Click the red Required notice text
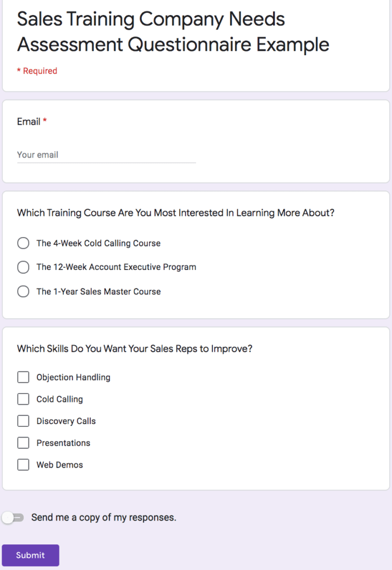The height and width of the screenshot is (570, 392). click(x=37, y=71)
